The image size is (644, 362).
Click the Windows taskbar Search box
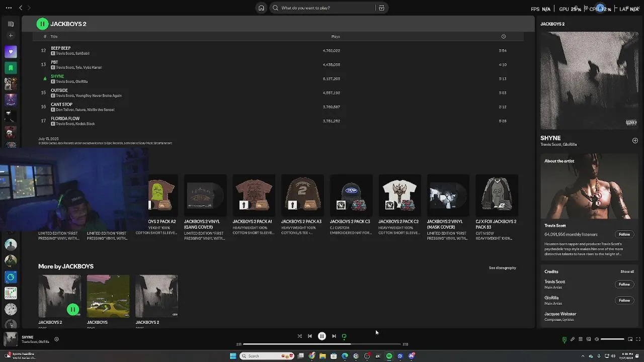click(266, 356)
